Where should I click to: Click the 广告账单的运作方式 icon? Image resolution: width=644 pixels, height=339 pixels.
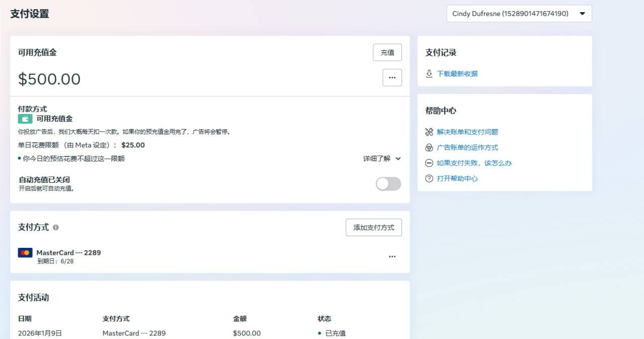click(x=429, y=148)
